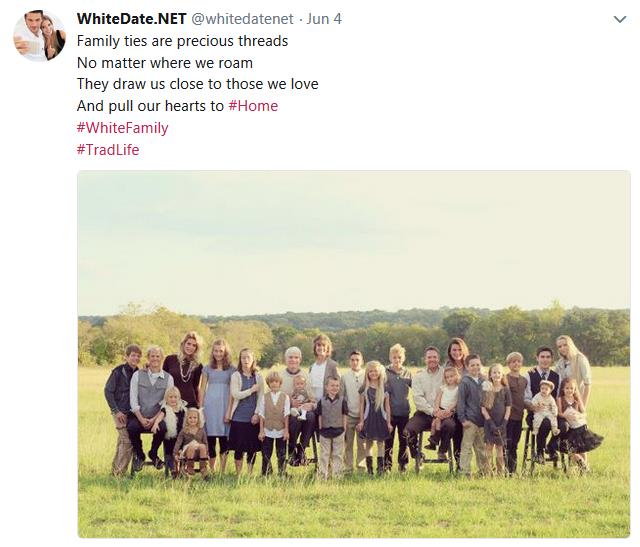640x547 pixels.
Task: Open the tweet options chevron menu
Action: pos(620,19)
